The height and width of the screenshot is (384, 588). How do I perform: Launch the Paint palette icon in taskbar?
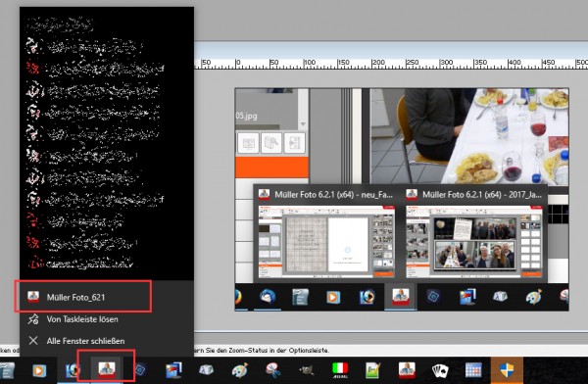point(240,370)
